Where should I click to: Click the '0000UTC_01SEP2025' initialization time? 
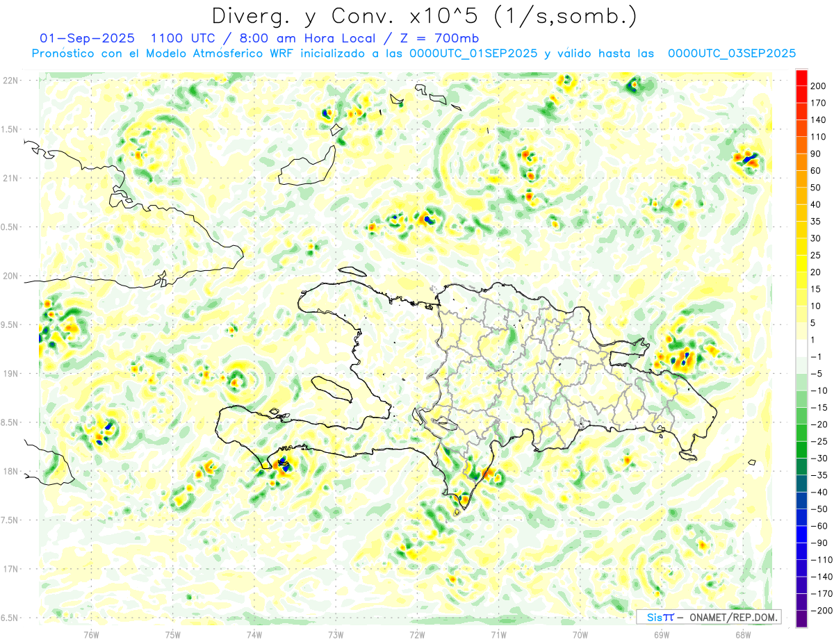coord(472,53)
